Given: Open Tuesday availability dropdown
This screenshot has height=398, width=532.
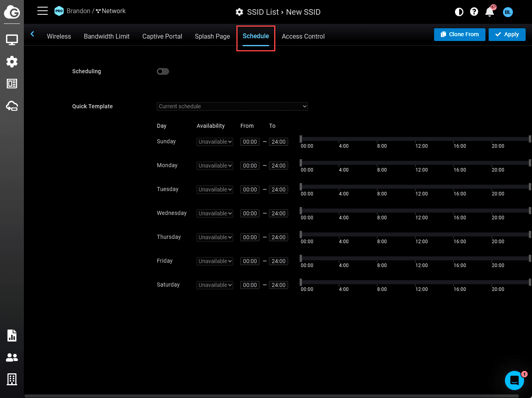Looking at the screenshot, I should click(215, 189).
